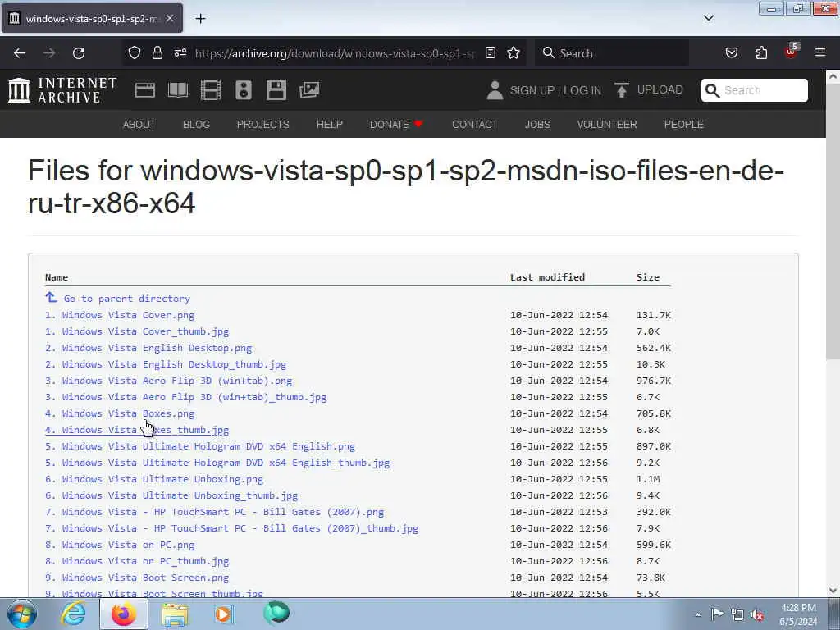Open 3. Windows Vista Aero Flip 3D (win+tab).png
The image size is (840, 630).
point(169,381)
